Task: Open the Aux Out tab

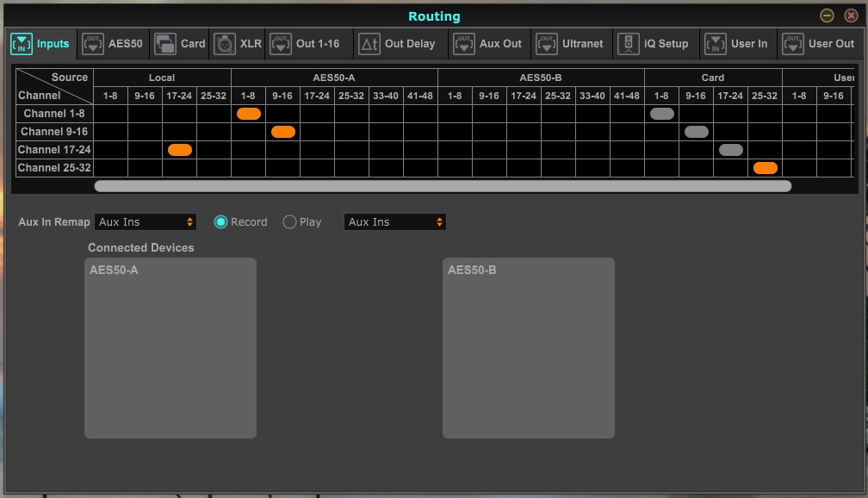Action: coord(490,44)
